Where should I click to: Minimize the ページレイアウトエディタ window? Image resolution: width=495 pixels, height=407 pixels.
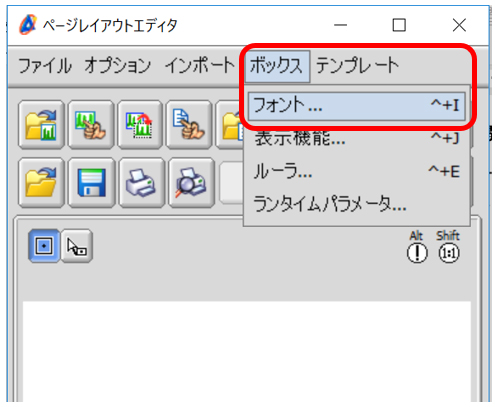(340, 25)
